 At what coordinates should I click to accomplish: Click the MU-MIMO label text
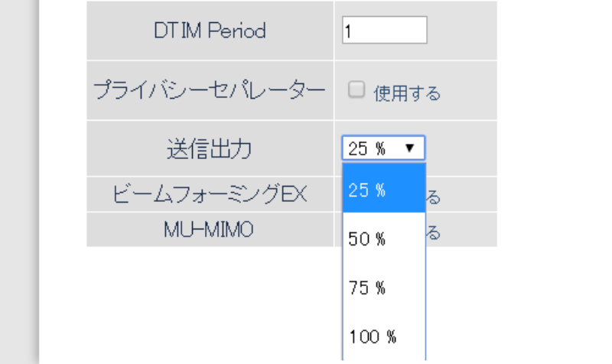[x=210, y=229]
